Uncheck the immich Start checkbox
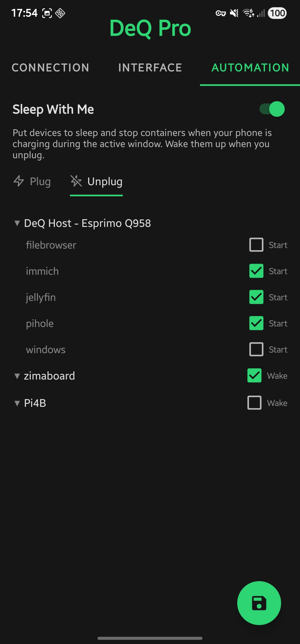Screen dimensions: 300x644 (256, 271)
